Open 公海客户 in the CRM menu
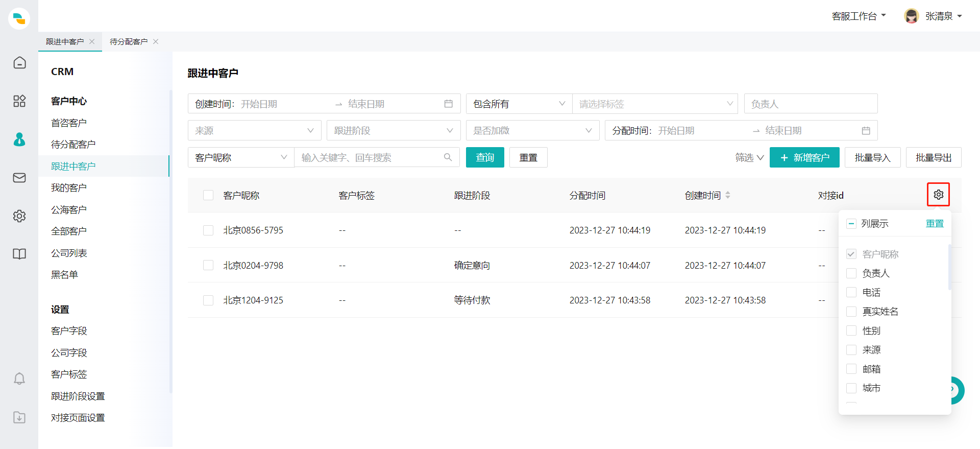The image size is (980, 449). pyautogui.click(x=69, y=210)
